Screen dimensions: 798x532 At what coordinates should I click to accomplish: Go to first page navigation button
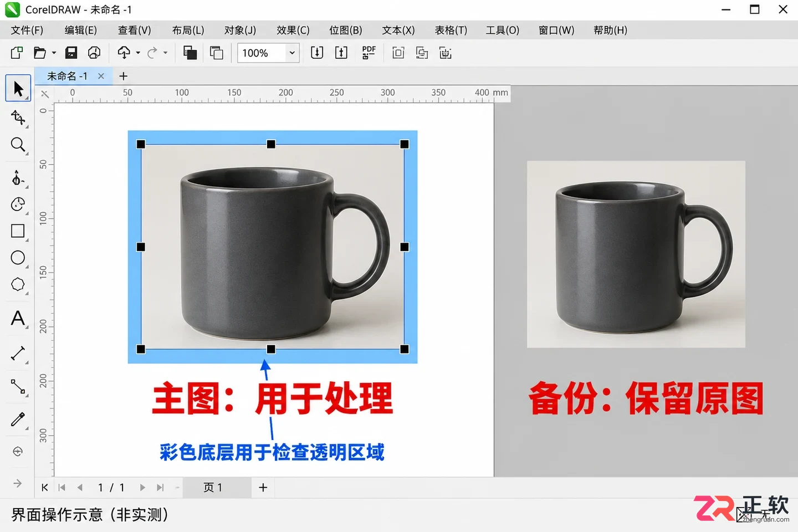click(x=62, y=487)
